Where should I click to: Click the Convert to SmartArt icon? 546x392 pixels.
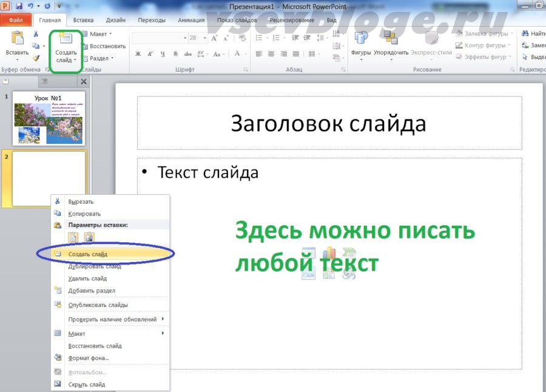tap(337, 58)
